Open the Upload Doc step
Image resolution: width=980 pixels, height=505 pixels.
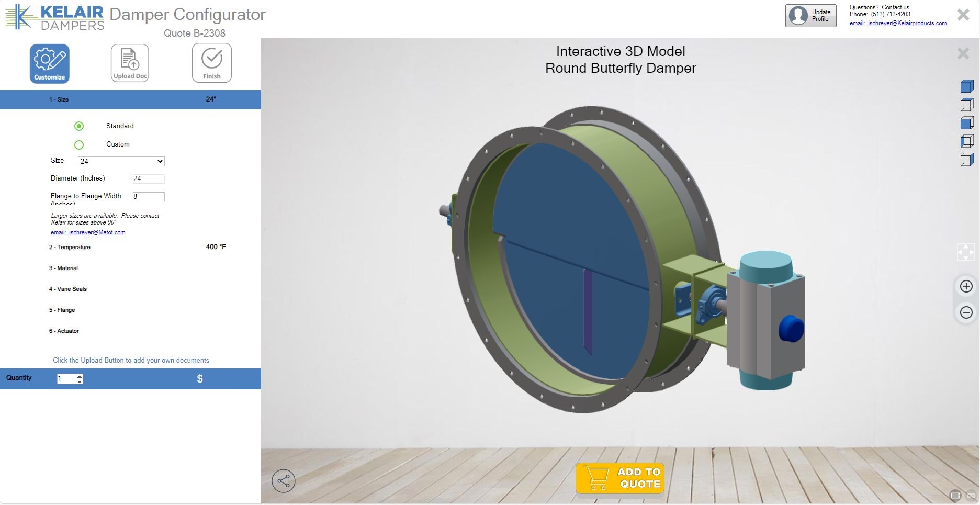(x=130, y=63)
